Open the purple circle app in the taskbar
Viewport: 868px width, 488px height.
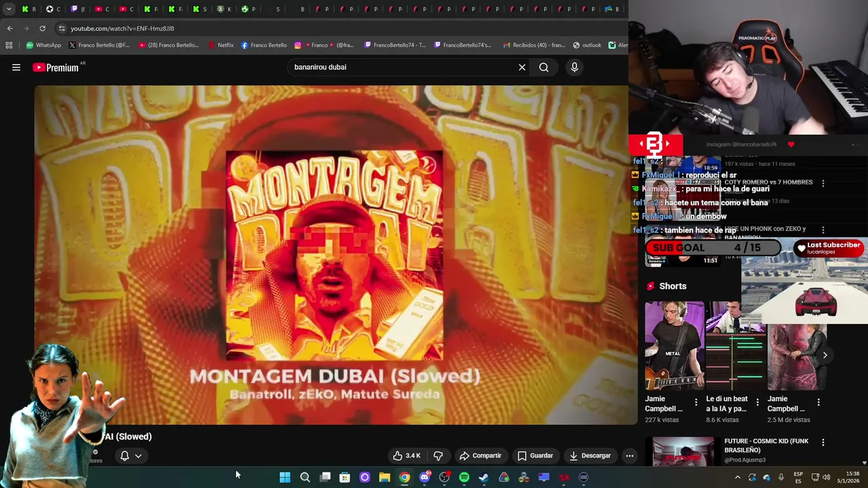364,477
